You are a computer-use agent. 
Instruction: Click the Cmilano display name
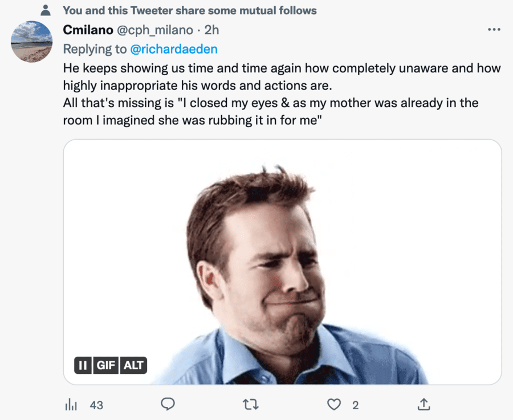tap(88, 30)
